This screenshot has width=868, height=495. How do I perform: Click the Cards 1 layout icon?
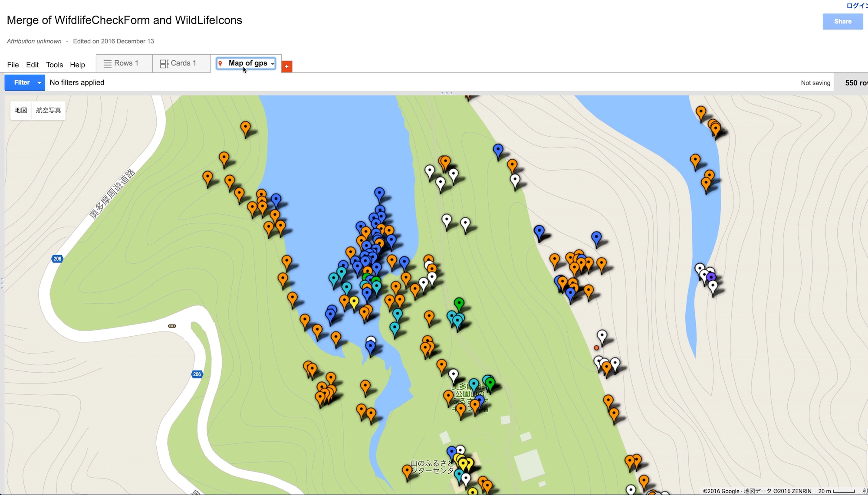[x=164, y=64]
